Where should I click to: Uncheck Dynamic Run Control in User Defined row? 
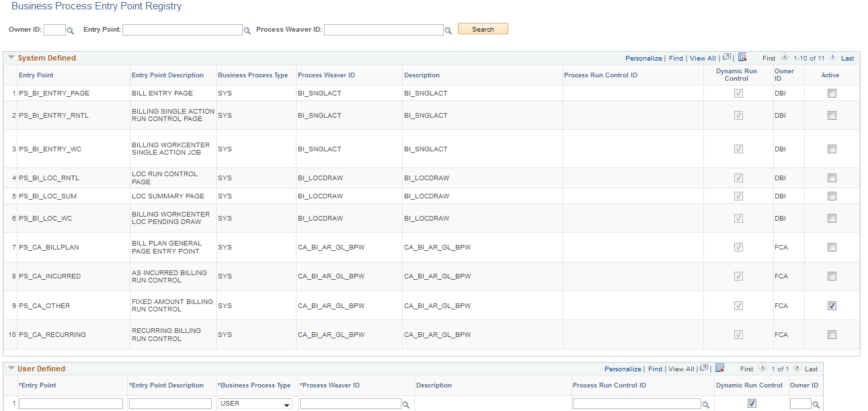pos(752,403)
